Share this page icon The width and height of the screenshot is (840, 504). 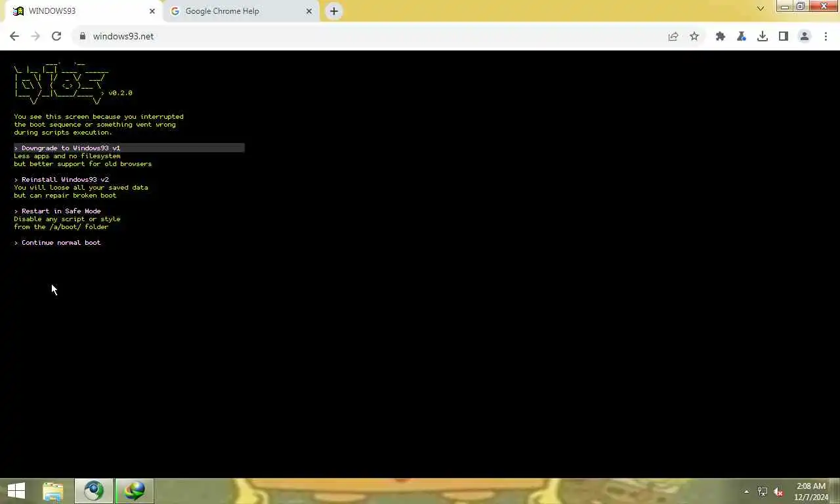673,36
